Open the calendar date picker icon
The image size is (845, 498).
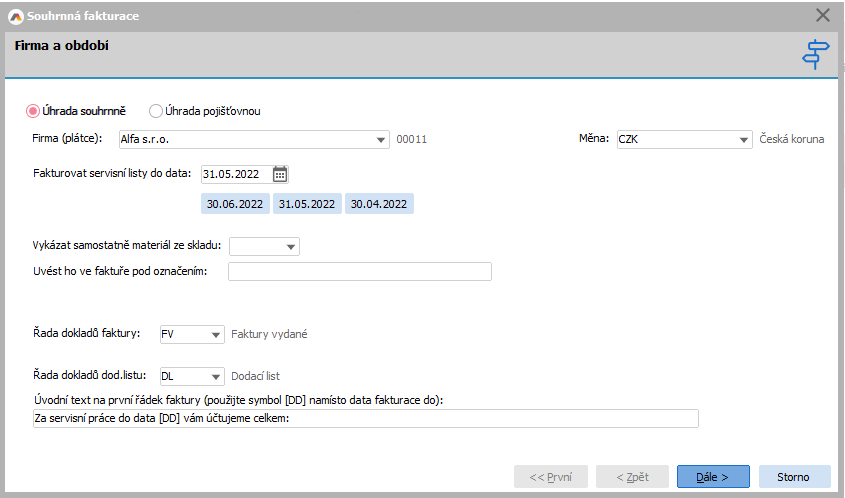tap(280, 174)
